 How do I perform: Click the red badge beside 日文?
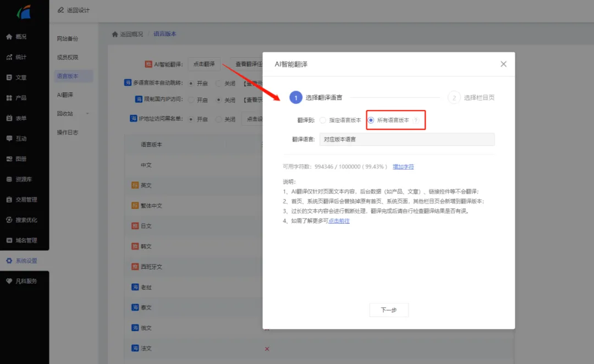135,226
